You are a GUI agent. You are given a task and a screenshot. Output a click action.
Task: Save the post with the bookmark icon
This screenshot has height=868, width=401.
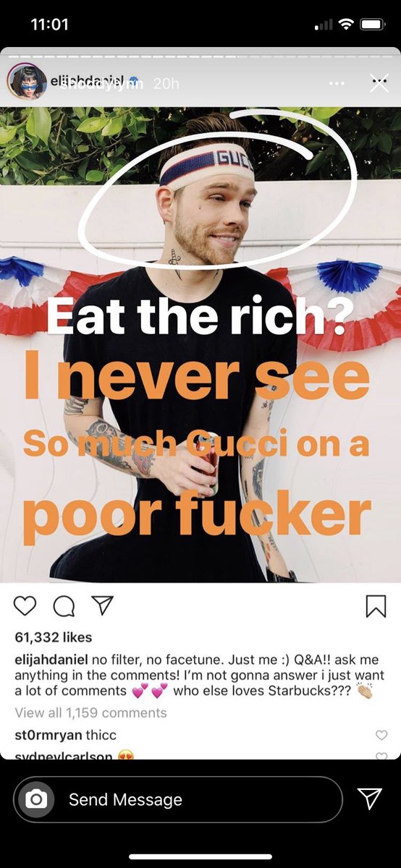[x=376, y=605]
